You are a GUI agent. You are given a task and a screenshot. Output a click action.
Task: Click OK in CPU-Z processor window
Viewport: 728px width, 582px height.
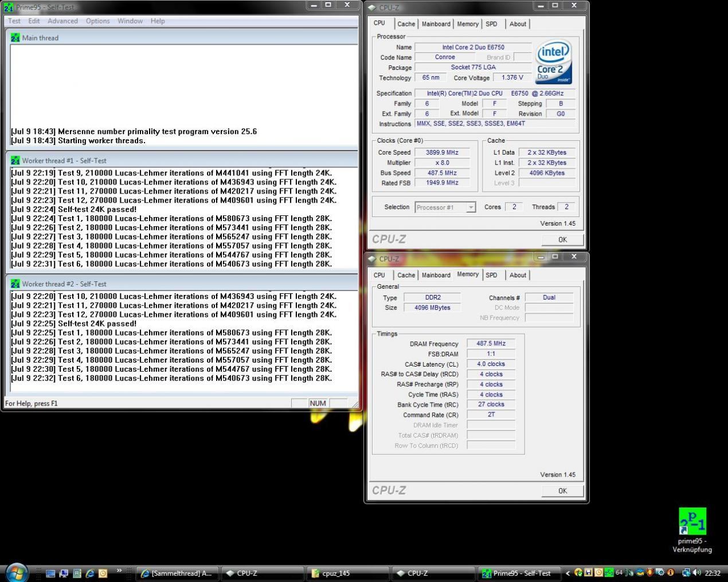click(562, 239)
